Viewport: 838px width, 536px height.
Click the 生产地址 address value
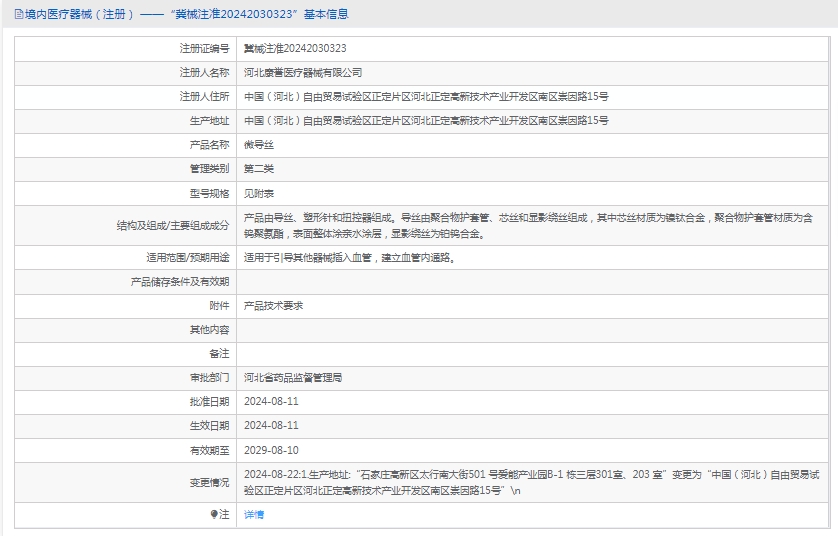tap(426, 120)
